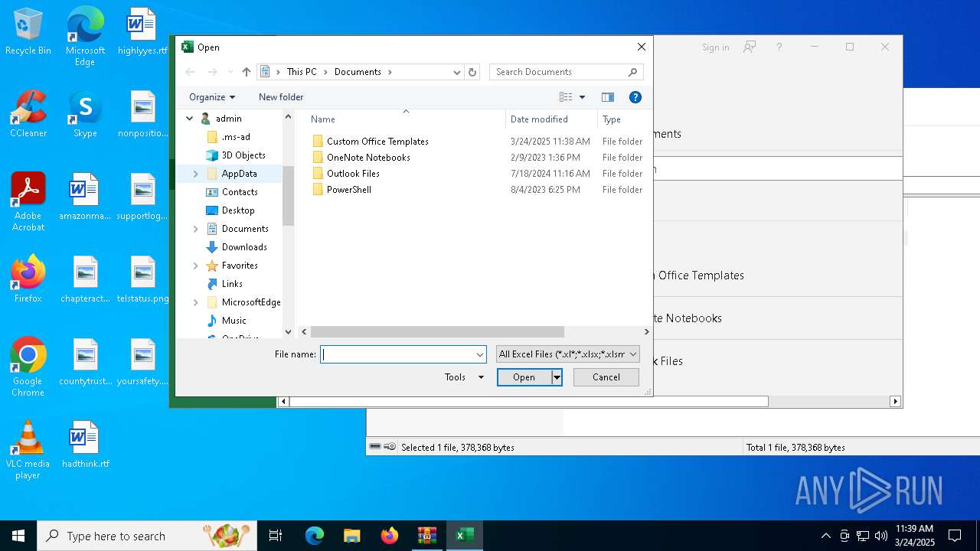Open the change view dropdown arrow
The image size is (980, 551).
click(x=582, y=97)
